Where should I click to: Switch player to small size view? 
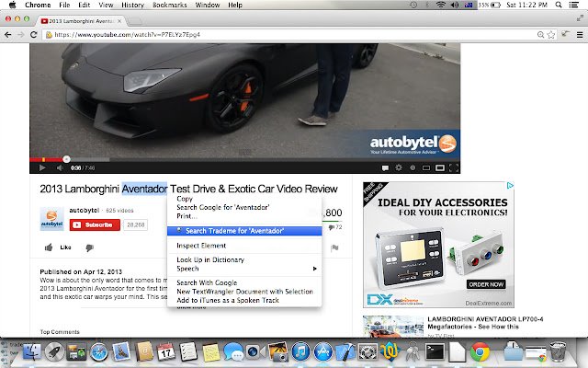[x=426, y=167]
